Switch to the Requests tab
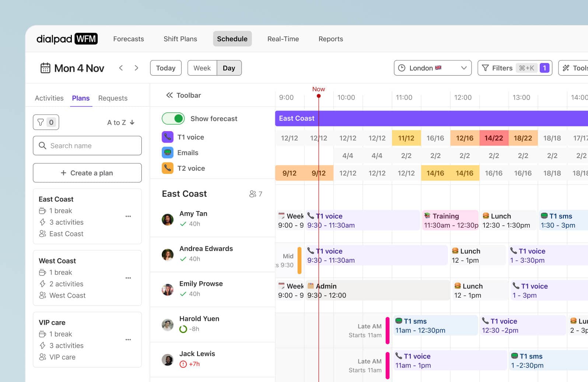 [113, 98]
